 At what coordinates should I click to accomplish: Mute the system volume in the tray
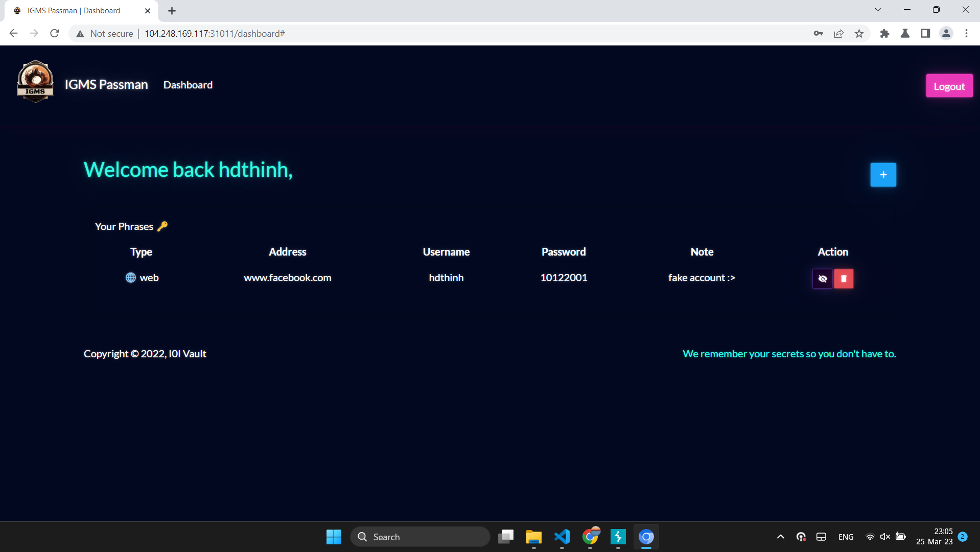884,537
